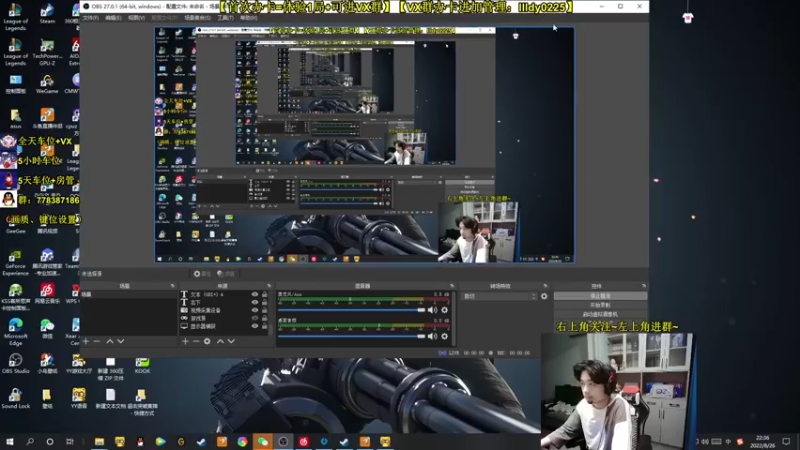
Task: Open Windows taskbar search
Action: (x=30, y=441)
